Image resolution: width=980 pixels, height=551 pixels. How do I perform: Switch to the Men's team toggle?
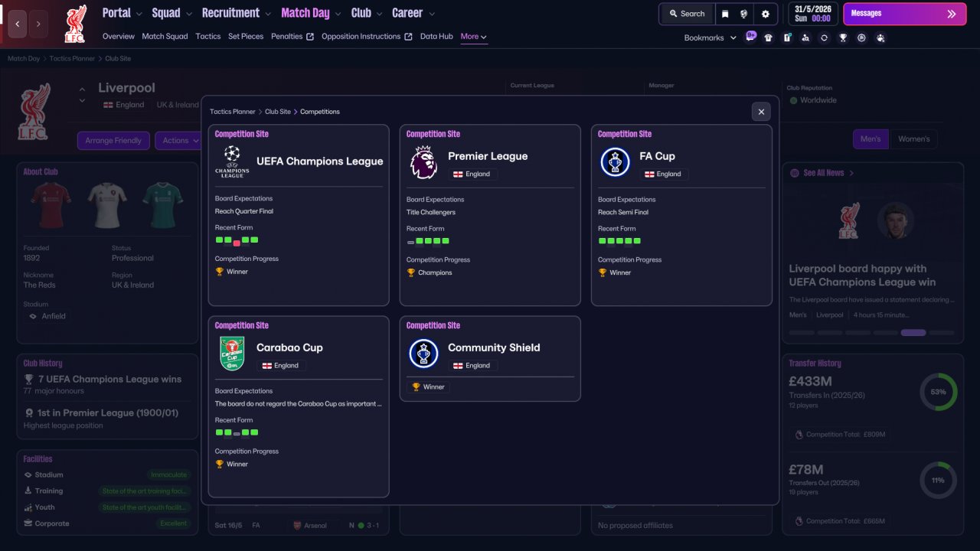(871, 139)
